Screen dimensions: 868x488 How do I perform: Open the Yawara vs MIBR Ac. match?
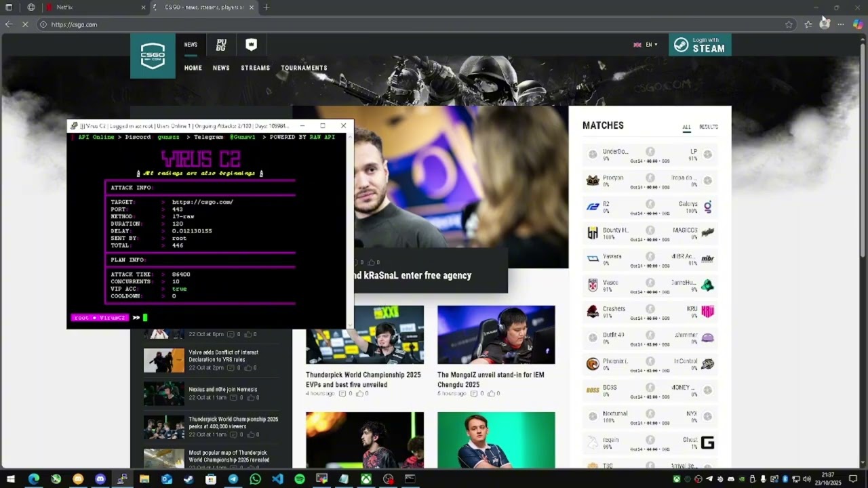tap(650, 259)
